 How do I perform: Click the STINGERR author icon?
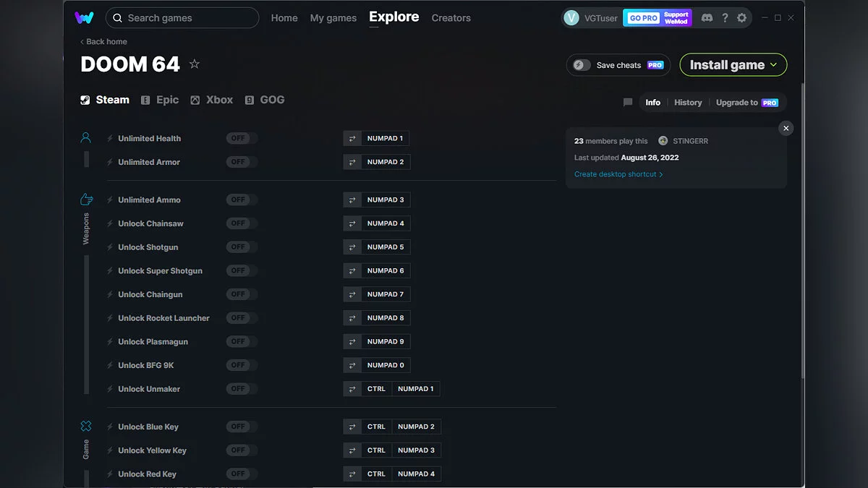click(x=663, y=141)
